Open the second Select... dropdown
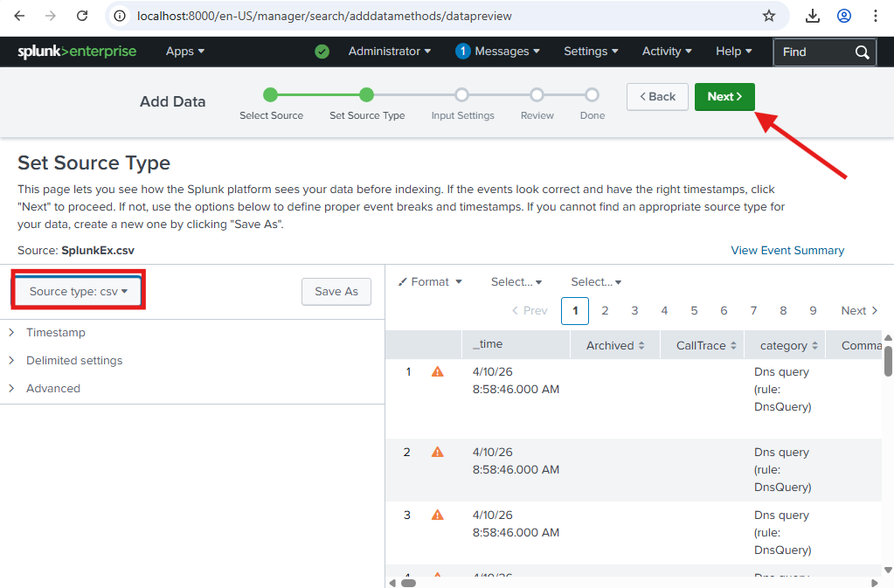The width and height of the screenshot is (894, 588). click(596, 282)
